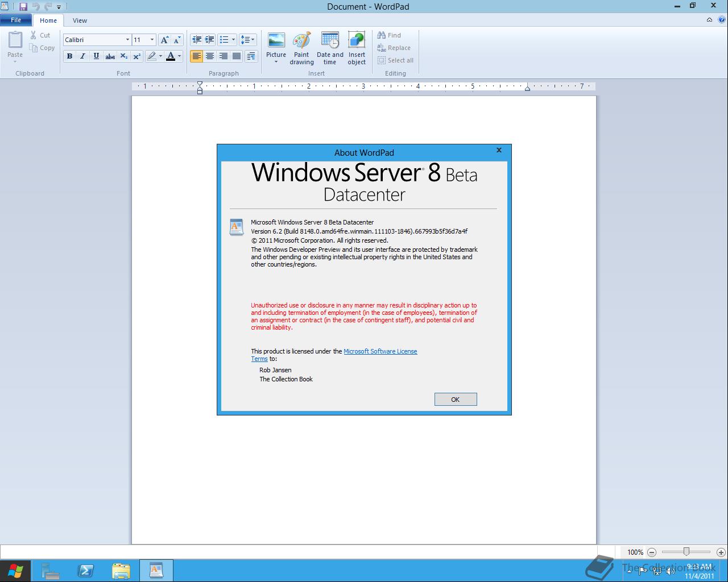Click Replace in the Editing group
Viewport: 728px width, 582px height.
[x=394, y=48]
